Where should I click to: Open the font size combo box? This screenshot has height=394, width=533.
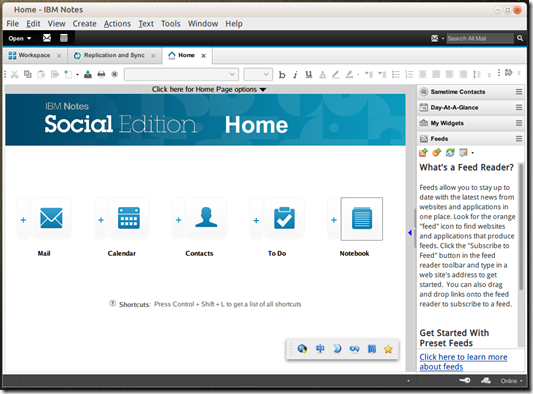(x=258, y=74)
